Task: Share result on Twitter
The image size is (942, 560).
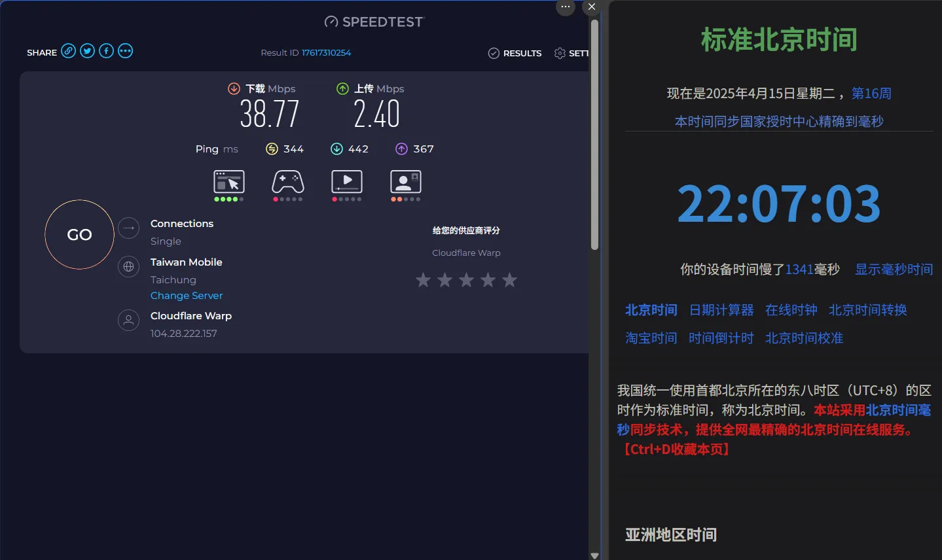Action: pos(88,51)
